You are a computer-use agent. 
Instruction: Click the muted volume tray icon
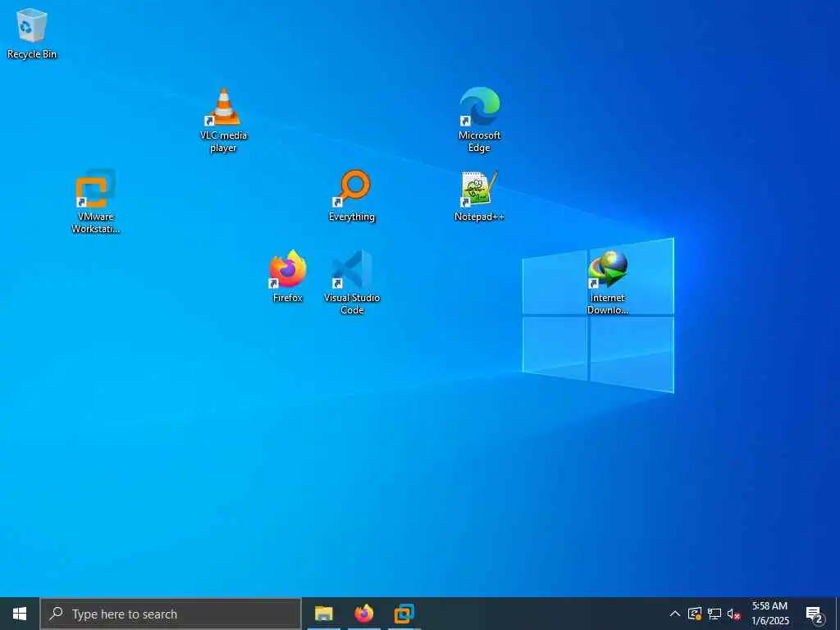(x=734, y=614)
